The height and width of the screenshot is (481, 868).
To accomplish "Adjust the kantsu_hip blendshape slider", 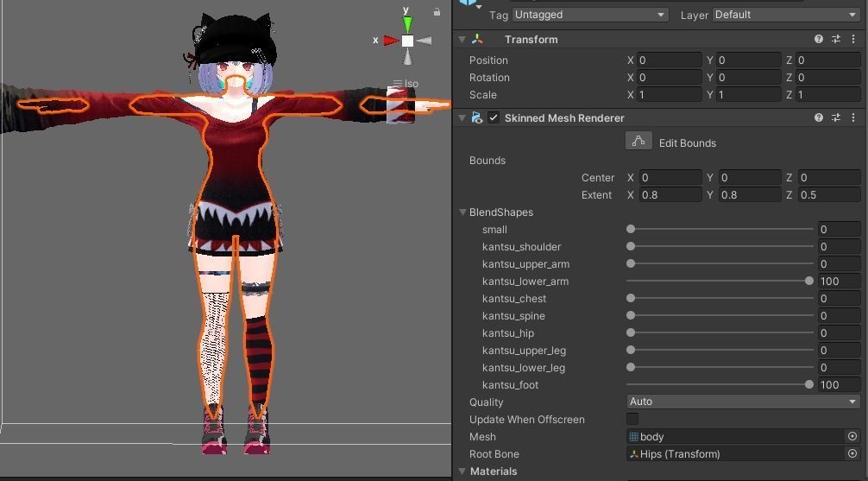I will tap(720, 332).
